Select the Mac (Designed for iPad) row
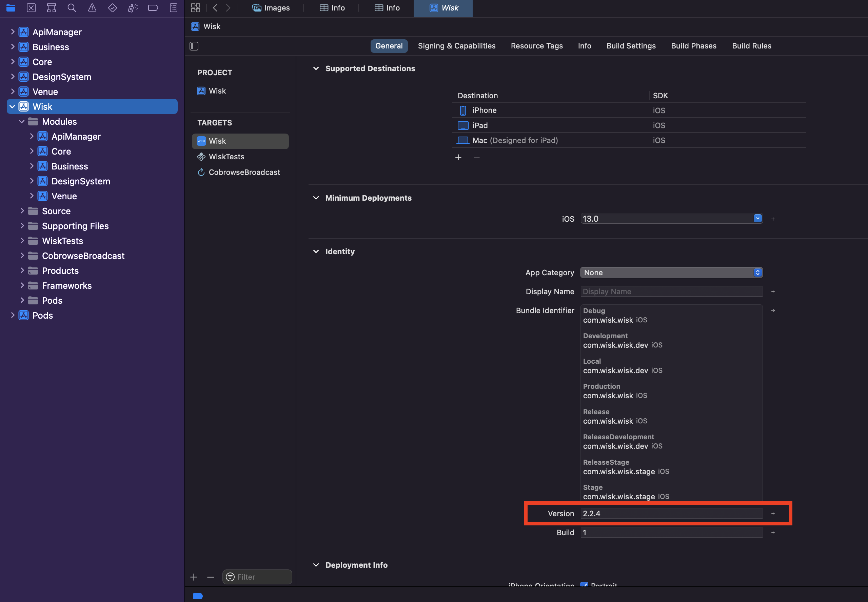868x602 pixels. pyautogui.click(x=629, y=140)
